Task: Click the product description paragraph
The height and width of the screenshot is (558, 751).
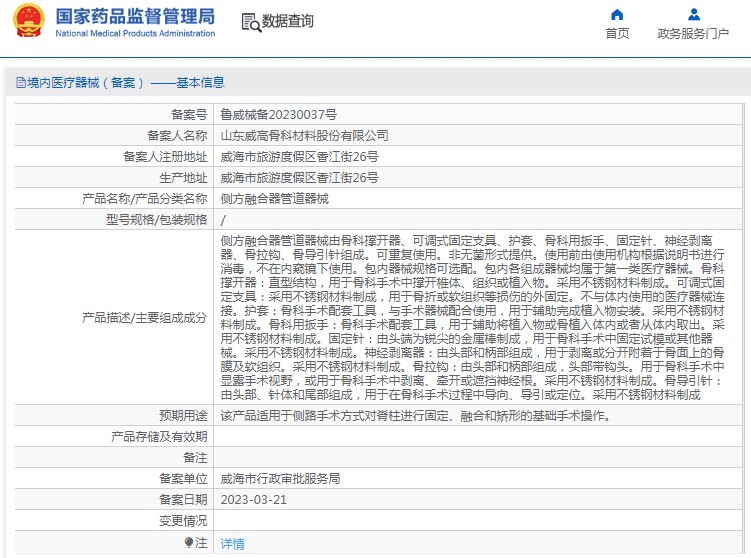Action: pyautogui.click(x=472, y=318)
